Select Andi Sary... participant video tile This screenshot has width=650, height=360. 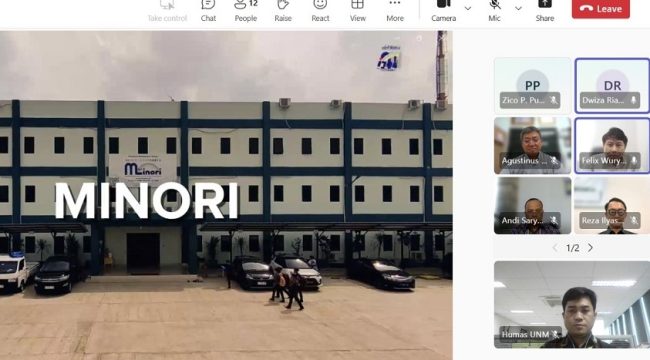coord(532,206)
